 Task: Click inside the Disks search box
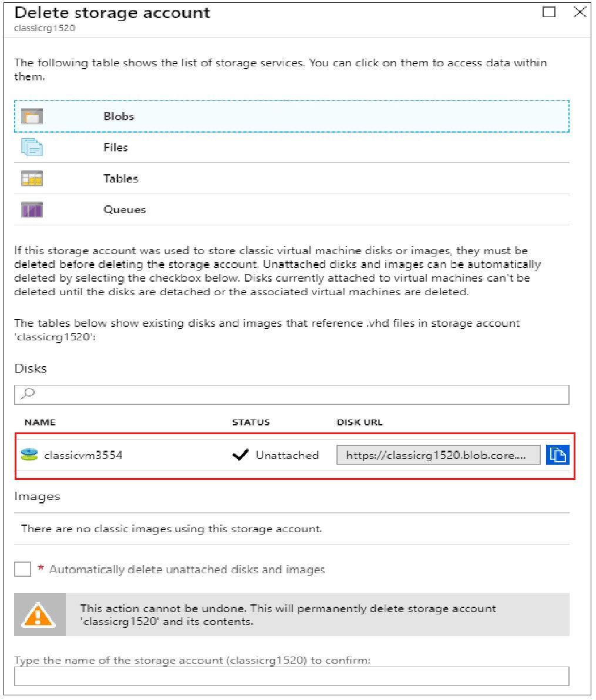tap(235, 394)
